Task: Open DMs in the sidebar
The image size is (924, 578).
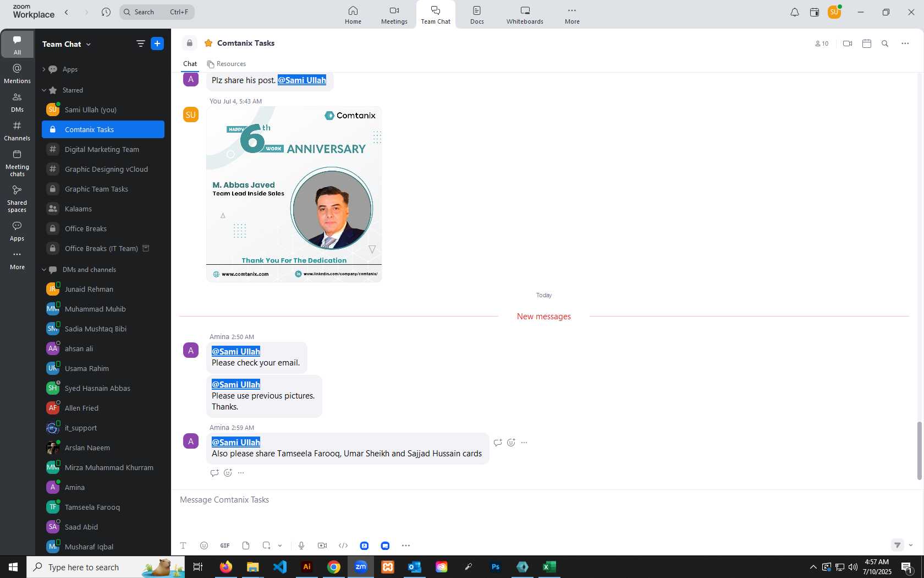Action: pos(17,102)
